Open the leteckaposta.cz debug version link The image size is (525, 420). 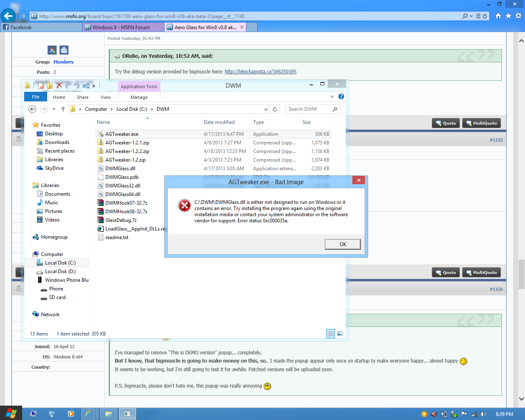(x=260, y=71)
